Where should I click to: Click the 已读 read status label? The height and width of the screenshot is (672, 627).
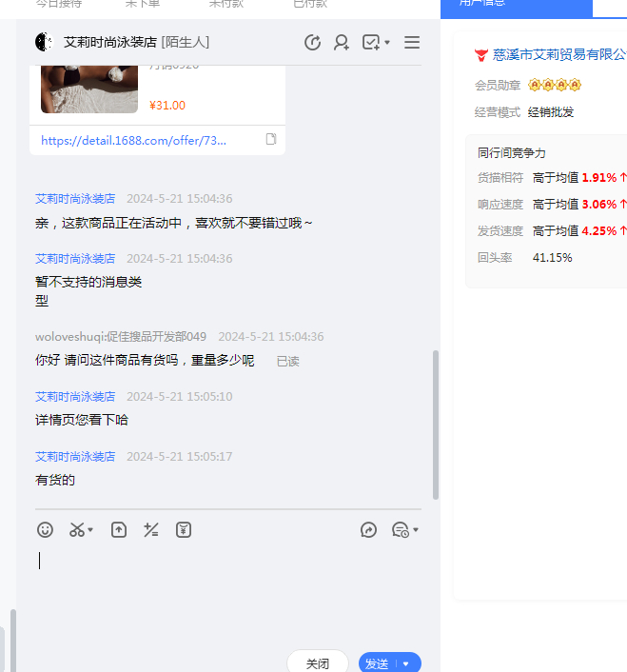pyautogui.click(x=287, y=362)
